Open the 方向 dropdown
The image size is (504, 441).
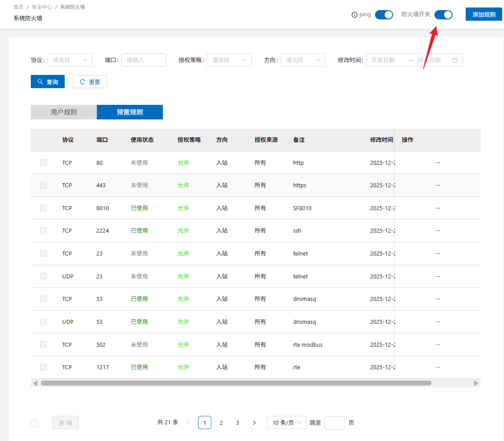point(303,60)
